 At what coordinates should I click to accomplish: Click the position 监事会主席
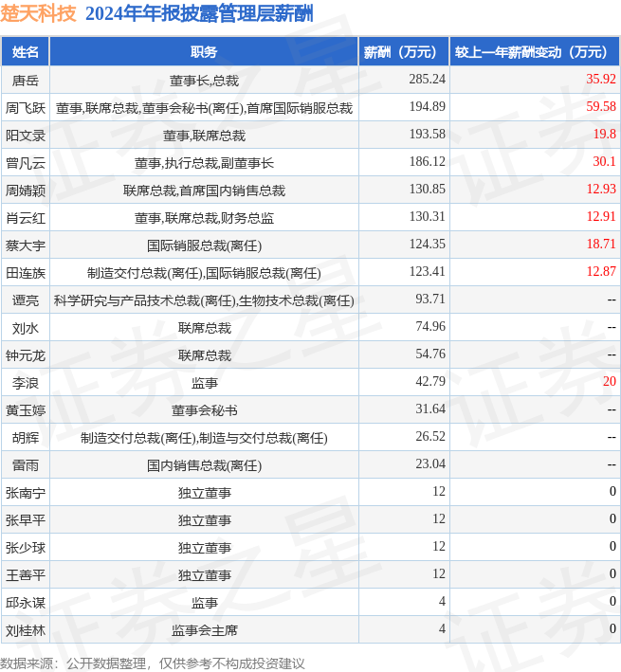(204, 630)
